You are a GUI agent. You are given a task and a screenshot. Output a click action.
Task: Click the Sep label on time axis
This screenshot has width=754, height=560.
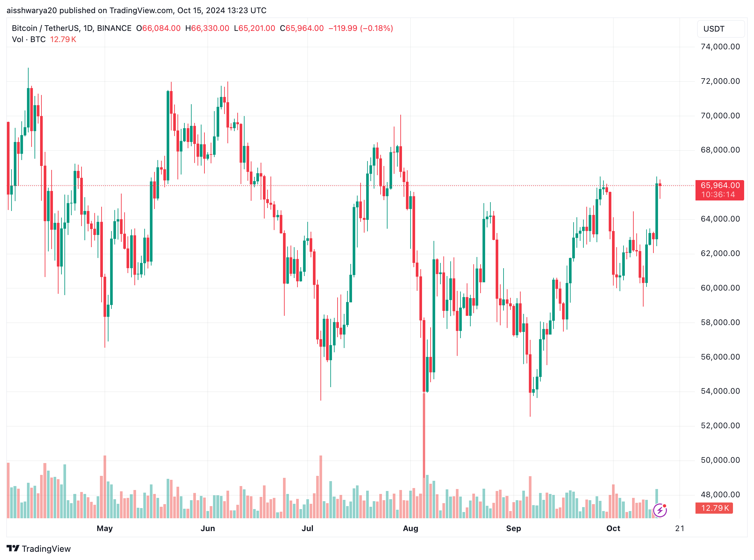513,528
